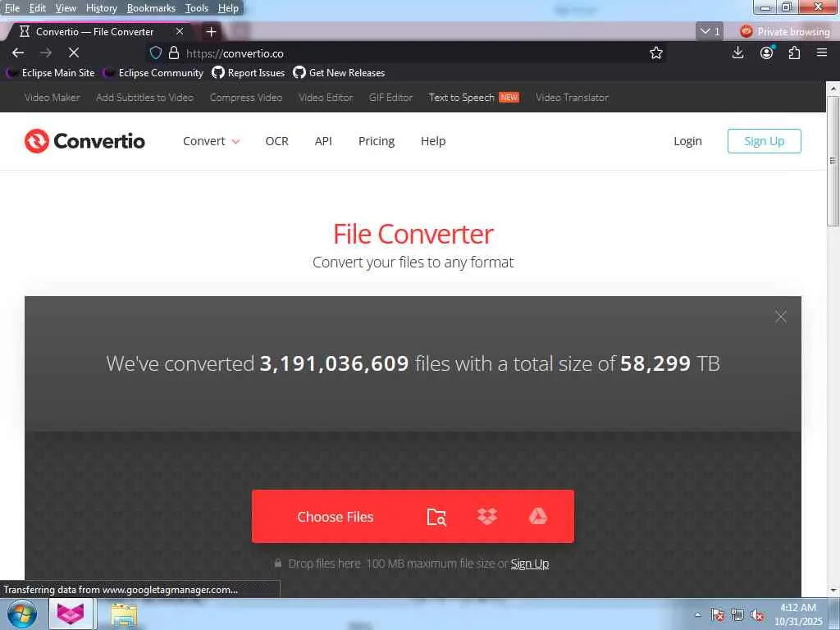Open the site Help link
840x630 pixels.
click(433, 141)
